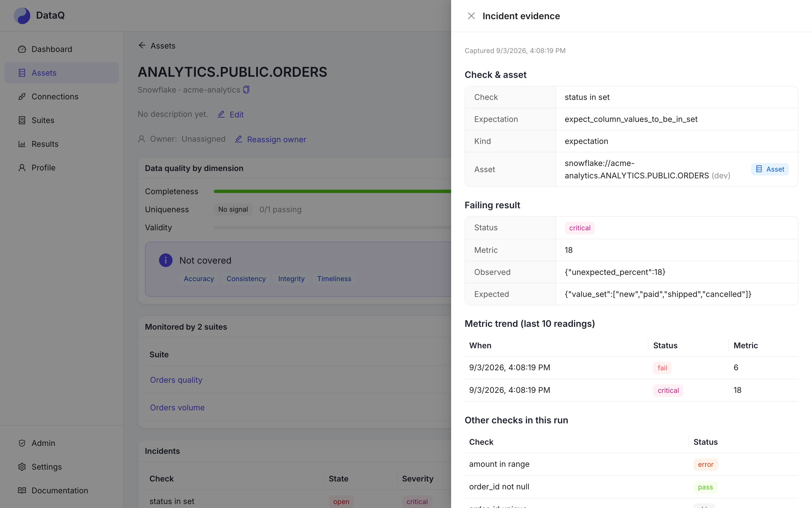Click the pencil icon beside Reassign owner

click(x=239, y=139)
